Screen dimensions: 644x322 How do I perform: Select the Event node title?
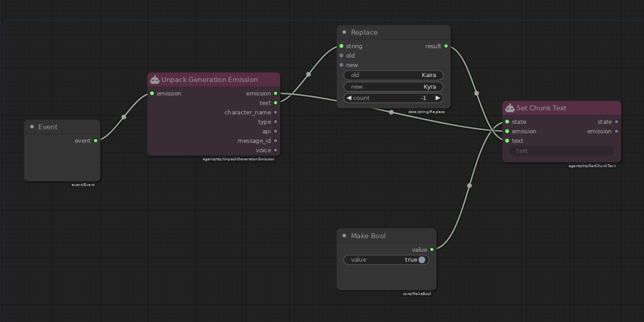tap(48, 127)
